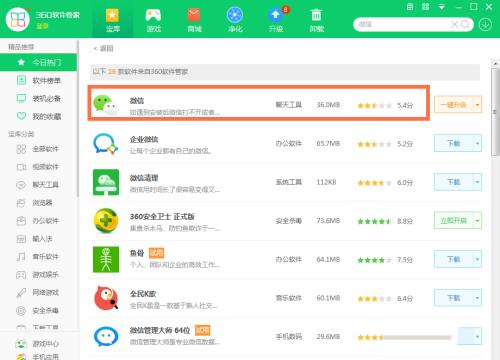Open the 企业微信 title link
This screenshot has width=500, height=360.
pos(144,139)
